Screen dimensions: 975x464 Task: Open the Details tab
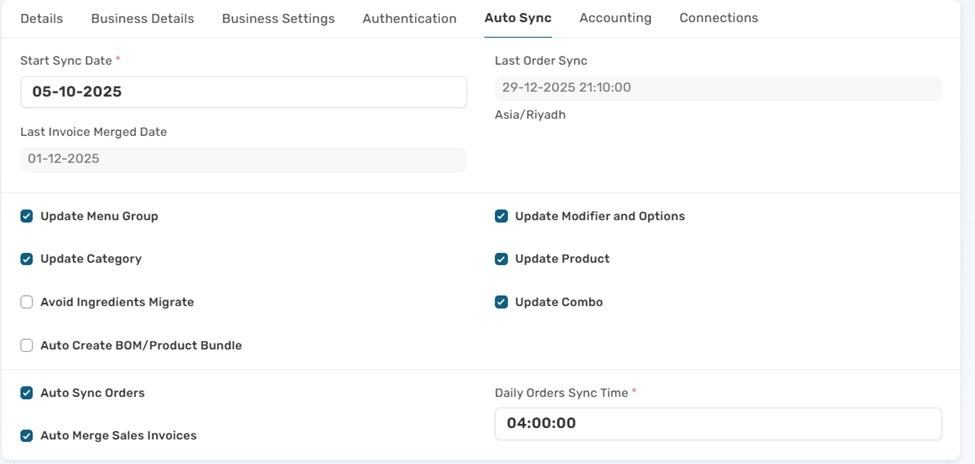[x=41, y=18]
